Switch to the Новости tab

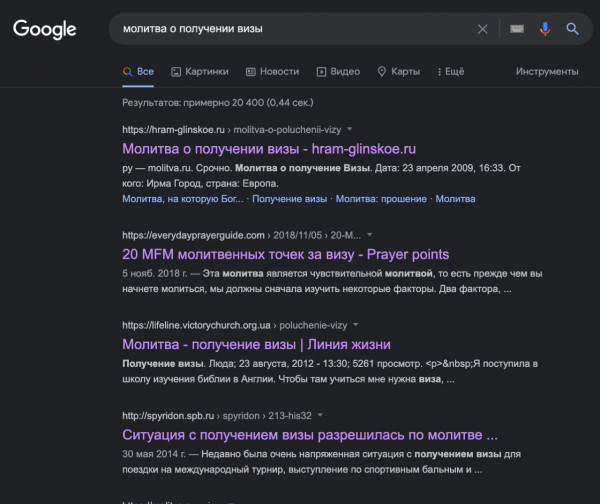click(272, 72)
